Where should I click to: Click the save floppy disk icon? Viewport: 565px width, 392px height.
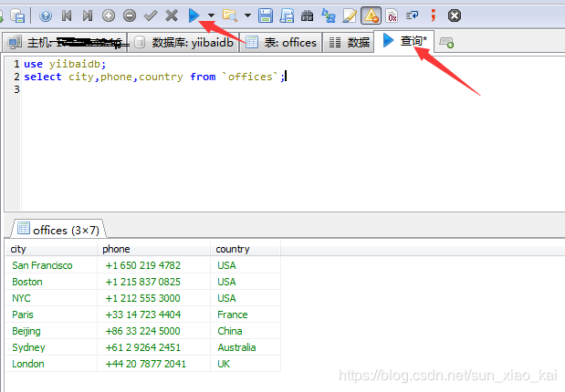[x=266, y=15]
